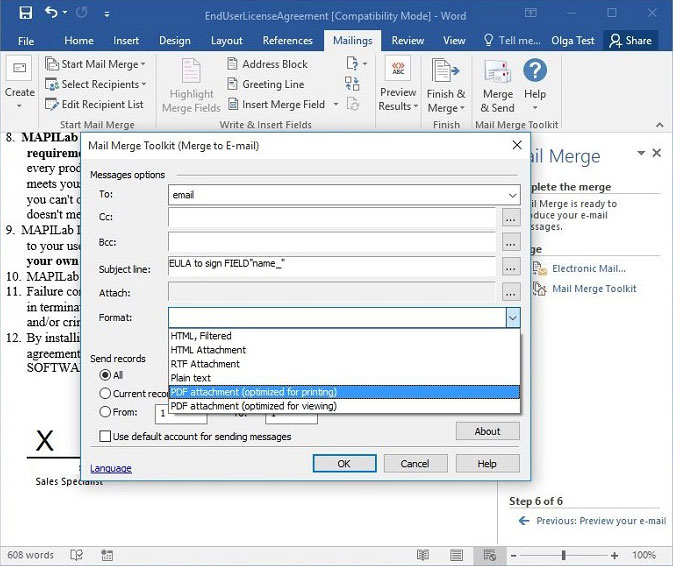Select PDF attachment (optimized for viewing)
Image resolution: width=673 pixels, height=566 pixels.
pyautogui.click(x=344, y=406)
